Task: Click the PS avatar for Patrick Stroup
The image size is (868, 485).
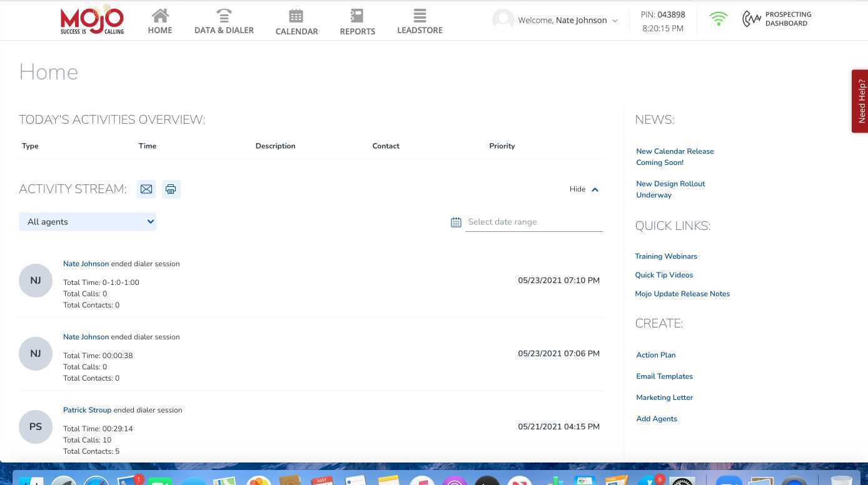Action: 36,427
